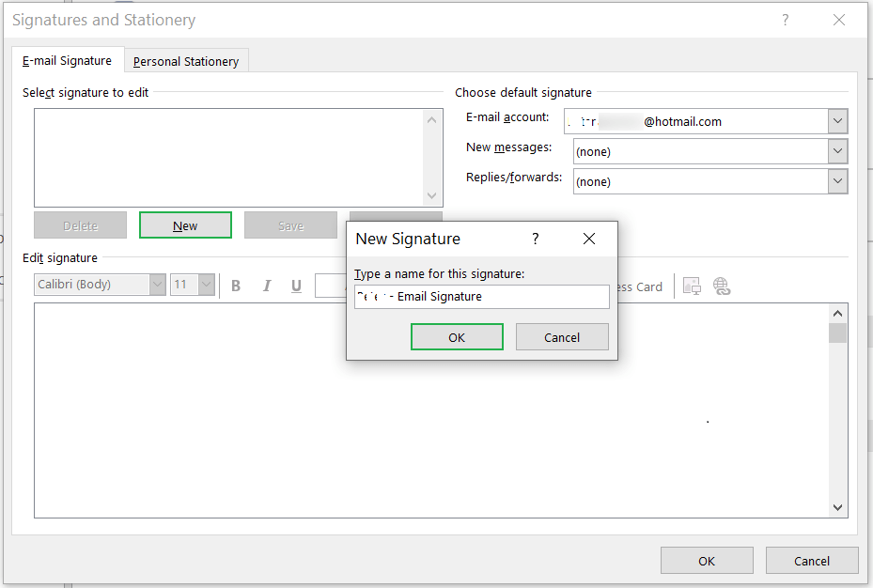Open the New messages signature dropdown

[837, 150]
